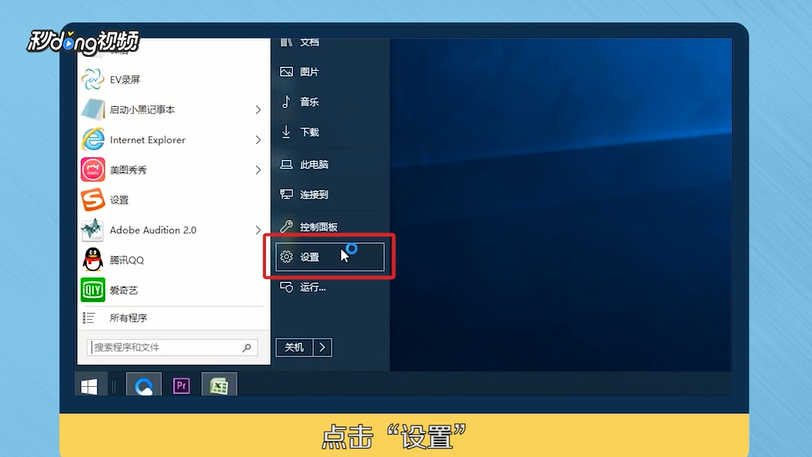Click the Windows Start button
Viewport: 812px width, 457px height.
point(89,386)
